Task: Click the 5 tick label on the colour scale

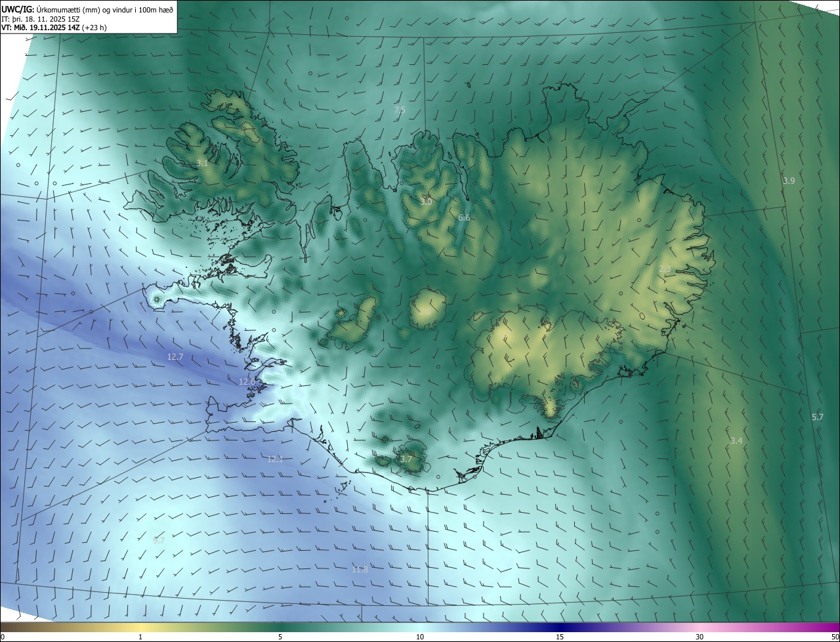Action: [x=280, y=637]
